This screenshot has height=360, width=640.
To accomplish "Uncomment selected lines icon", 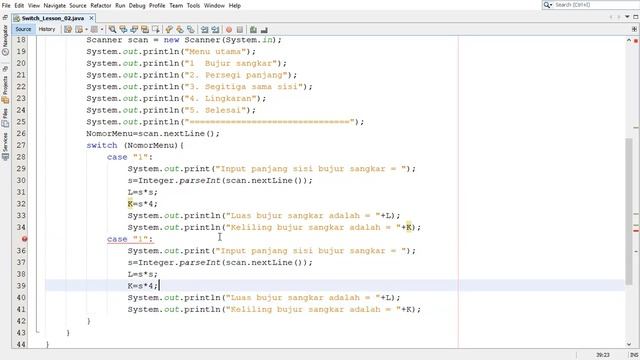I will [x=264, y=29].
